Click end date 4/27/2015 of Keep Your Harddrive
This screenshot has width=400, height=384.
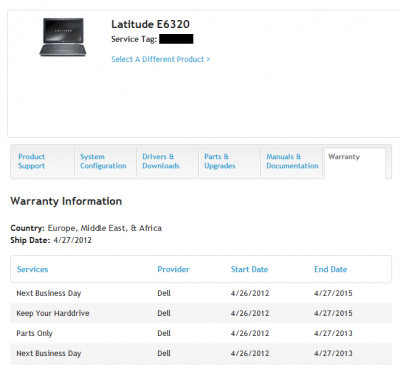[333, 313]
